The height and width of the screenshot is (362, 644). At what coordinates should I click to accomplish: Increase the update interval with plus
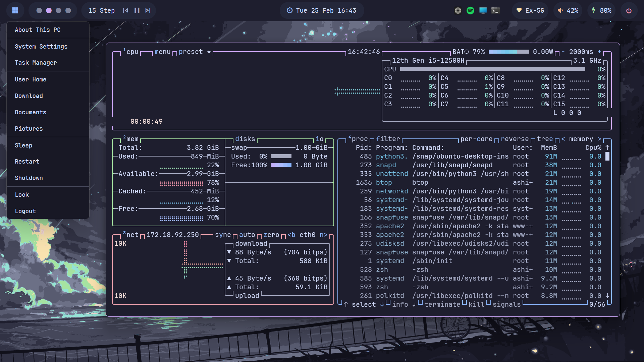click(599, 52)
